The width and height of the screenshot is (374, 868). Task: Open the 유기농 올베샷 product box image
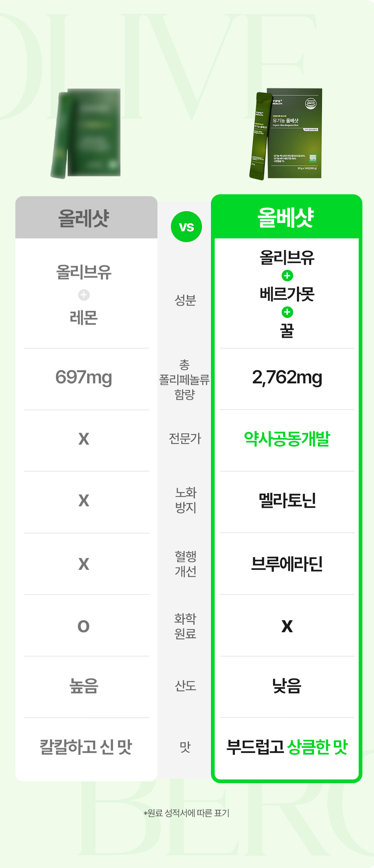click(286, 134)
